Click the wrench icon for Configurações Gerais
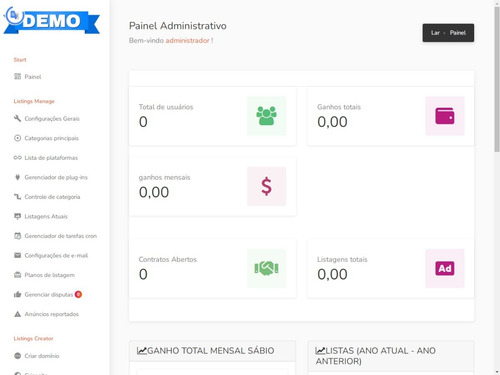Screen dimensions: 500x375 click(x=17, y=119)
